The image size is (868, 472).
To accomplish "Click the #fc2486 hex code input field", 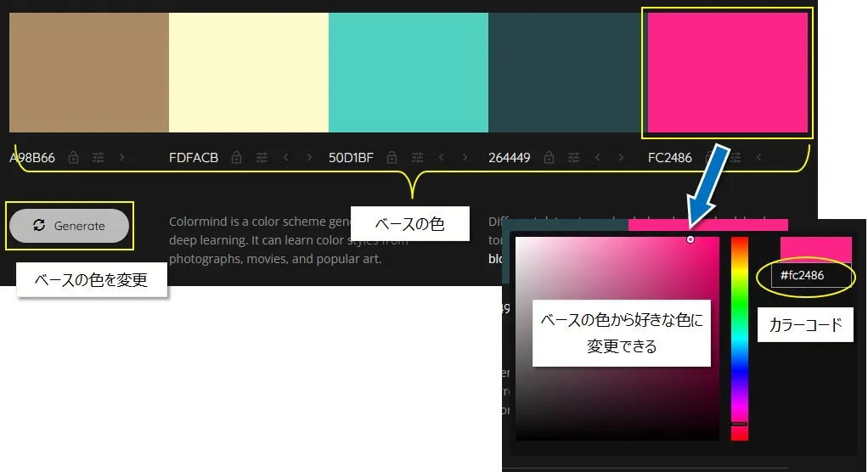I will 810,276.
